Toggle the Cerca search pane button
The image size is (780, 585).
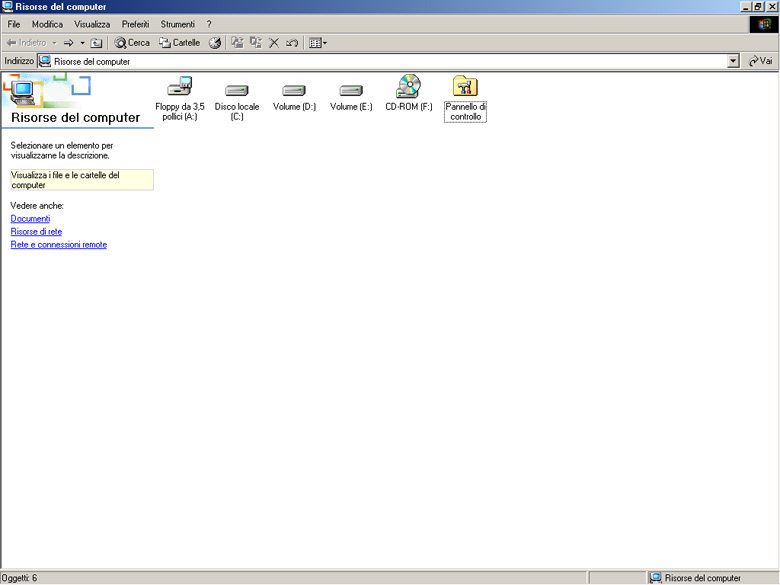[x=132, y=43]
